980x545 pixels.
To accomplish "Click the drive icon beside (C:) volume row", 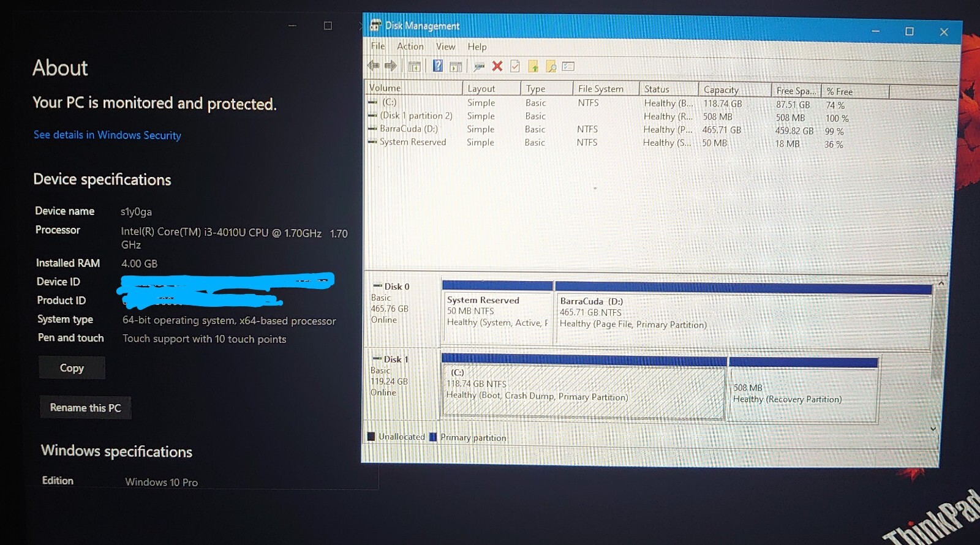I will [x=372, y=102].
